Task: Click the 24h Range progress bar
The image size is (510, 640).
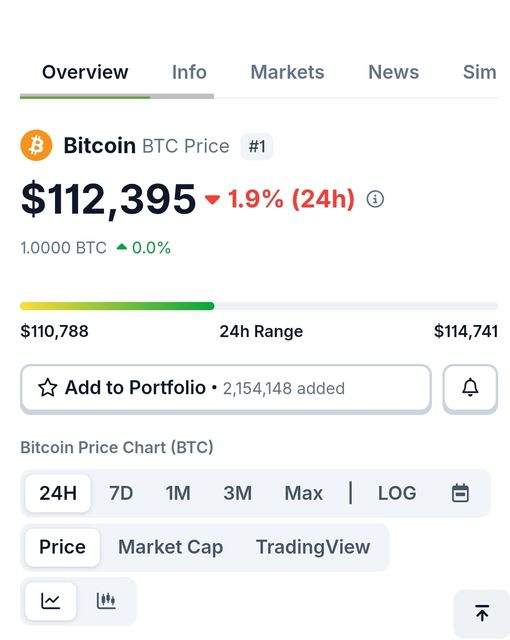Action: (x=259, y=306)
